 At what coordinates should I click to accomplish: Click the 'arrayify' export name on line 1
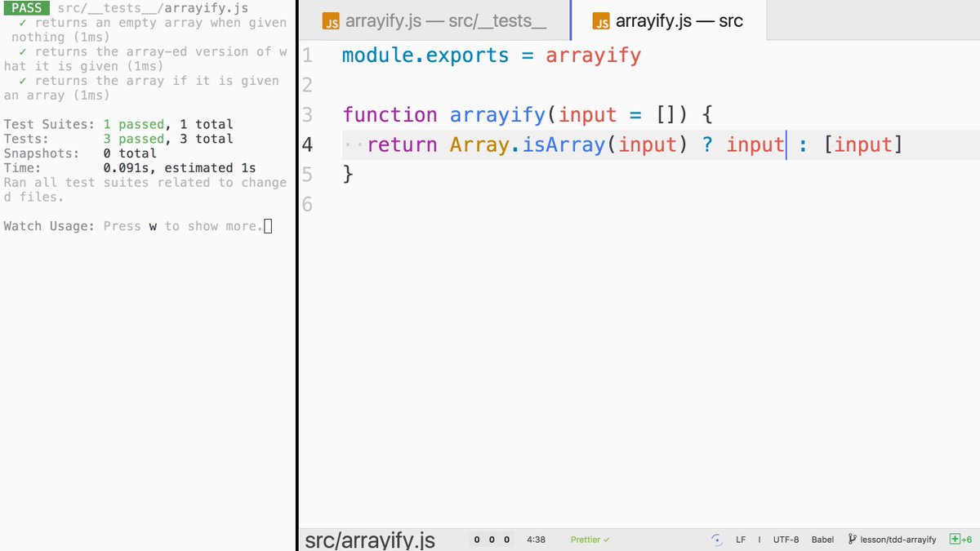pos(594,56)
